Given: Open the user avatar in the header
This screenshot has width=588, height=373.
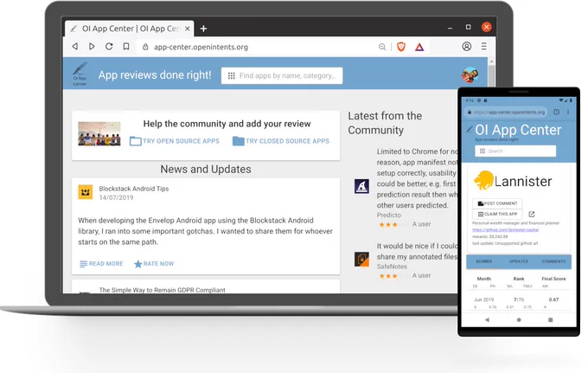Looking at the screenshot, I should coord(470,75).
